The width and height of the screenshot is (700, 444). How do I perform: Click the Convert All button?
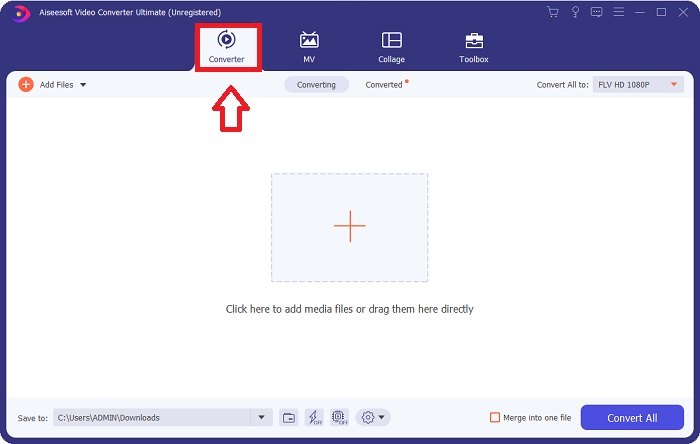(x=632, y=418)
